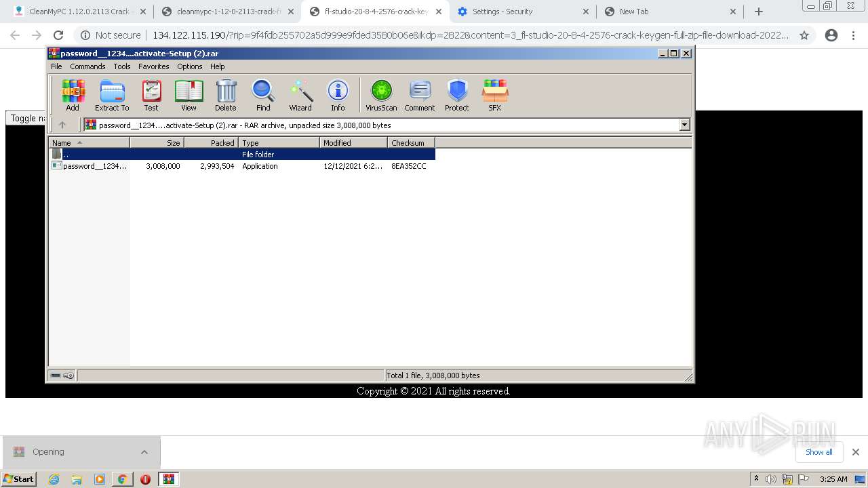The height and width of the screenshot is (488, 868).
Task: Click the drive and key status bar icon
Action: [x=62, y=375]
